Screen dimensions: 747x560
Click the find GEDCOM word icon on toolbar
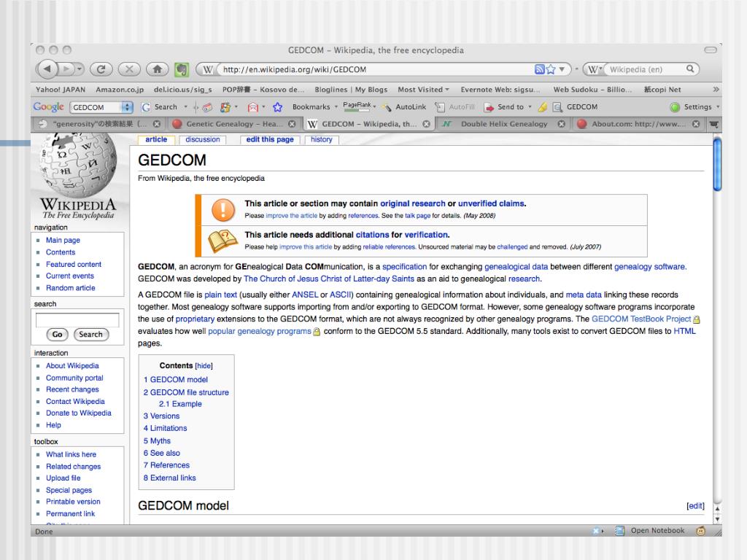click(x=557, y=107)
